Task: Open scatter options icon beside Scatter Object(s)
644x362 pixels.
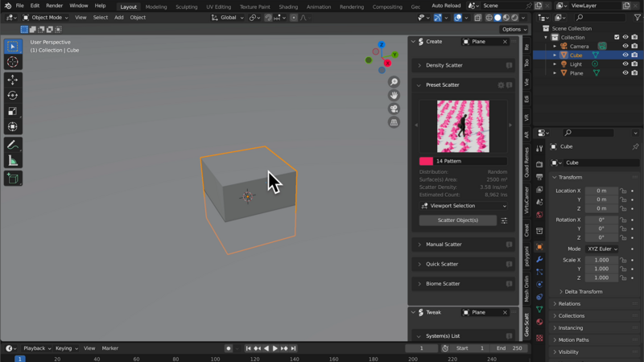Action: (504, 220)
